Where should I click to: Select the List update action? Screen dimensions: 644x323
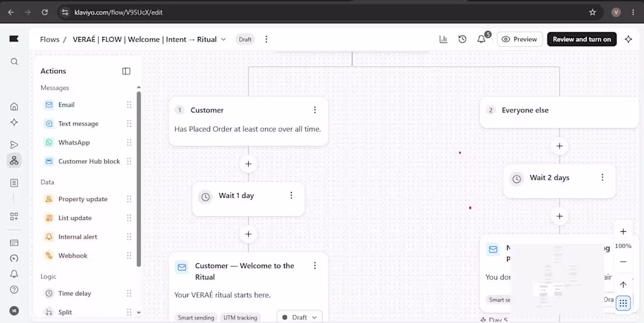point(87,218)
